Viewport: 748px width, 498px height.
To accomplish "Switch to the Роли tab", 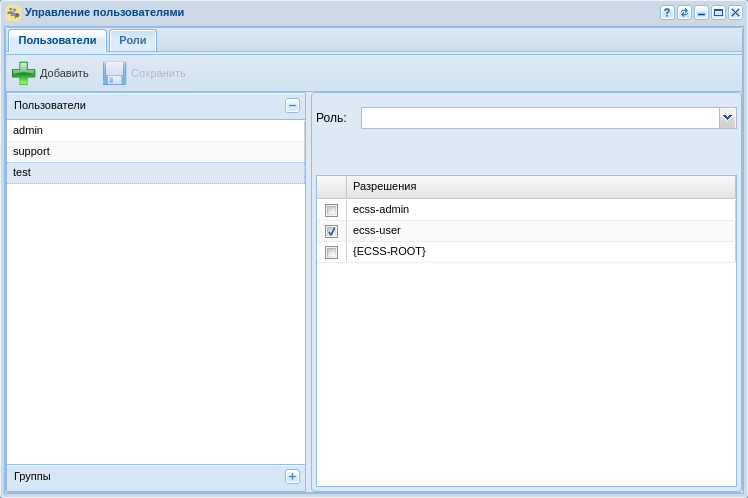I will click(x=133, y=41).
